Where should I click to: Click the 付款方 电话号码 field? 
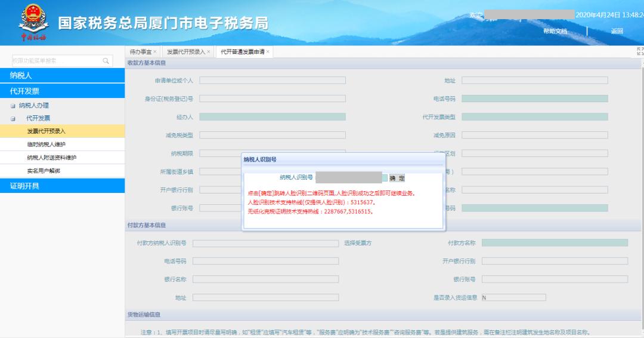point(266,261)
